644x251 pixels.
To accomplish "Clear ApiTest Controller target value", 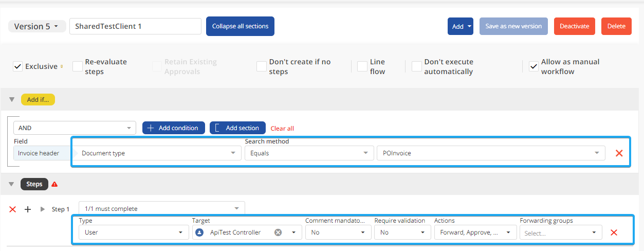I will (x=278, y=232).
